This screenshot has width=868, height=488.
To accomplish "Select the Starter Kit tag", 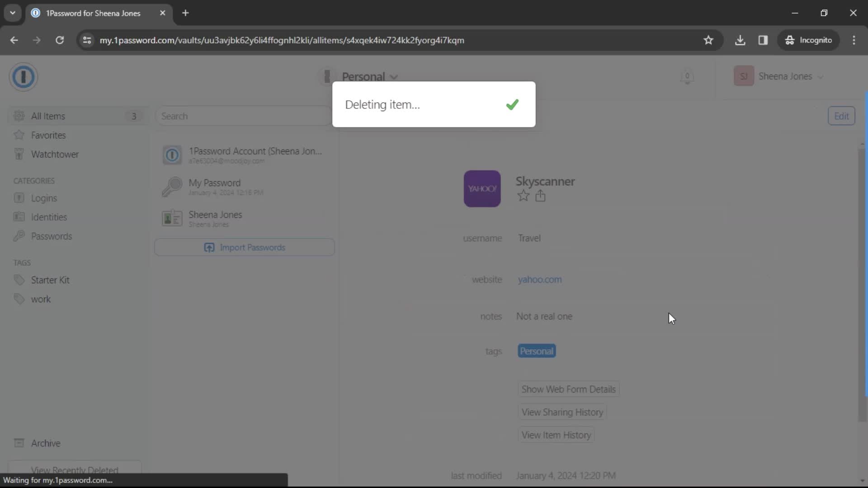I will tap(50, 280).
